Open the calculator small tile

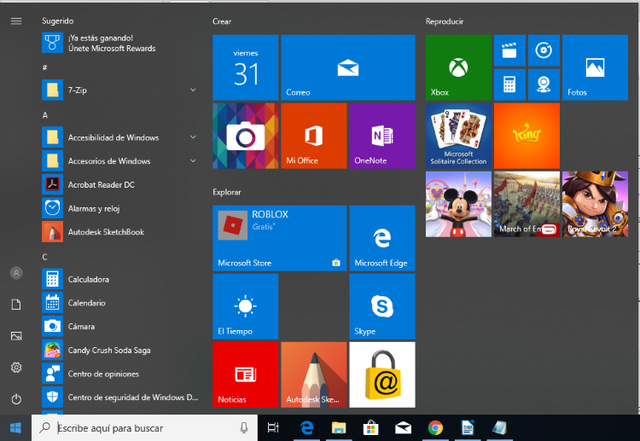tap(509, 85)
